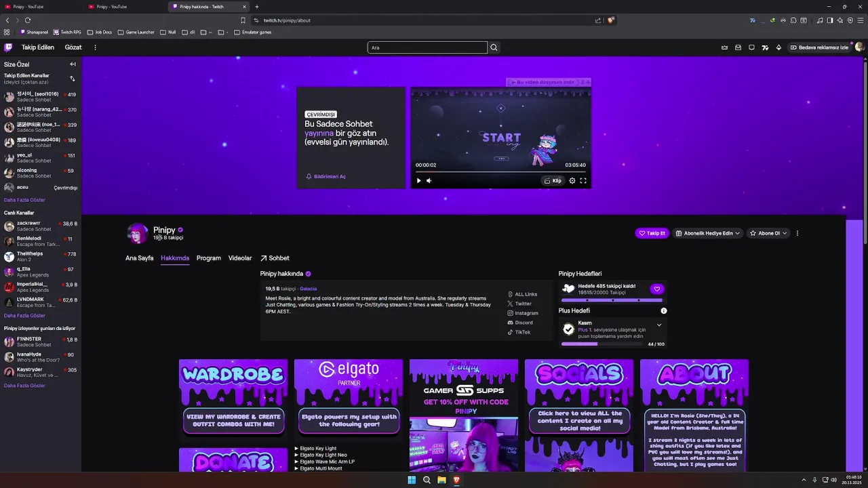Open the video player settings gear
This screenshot has height=488, width=868.
572,180
